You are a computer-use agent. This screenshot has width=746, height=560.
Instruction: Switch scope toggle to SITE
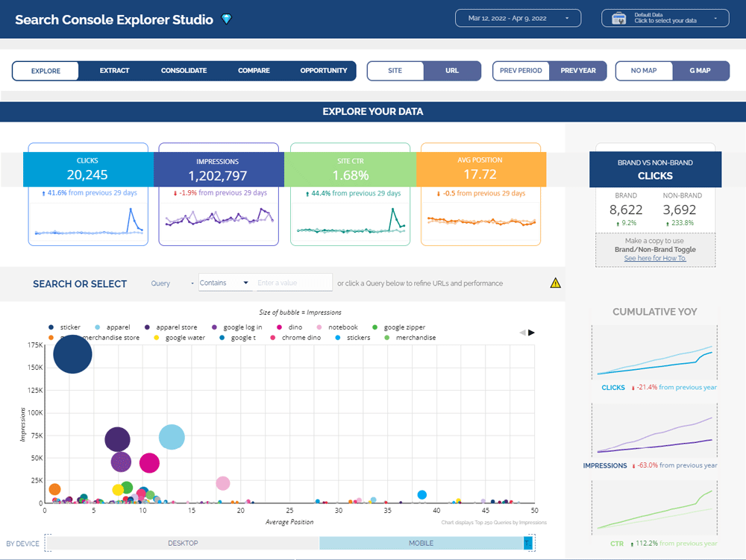pyautogui.click(x=395, y=70)
